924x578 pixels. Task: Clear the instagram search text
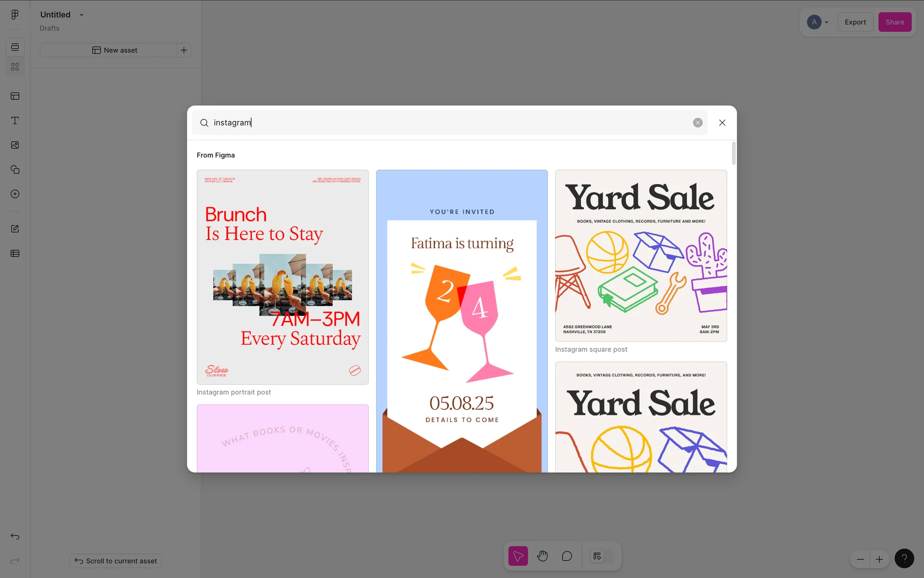coord(697,123)
